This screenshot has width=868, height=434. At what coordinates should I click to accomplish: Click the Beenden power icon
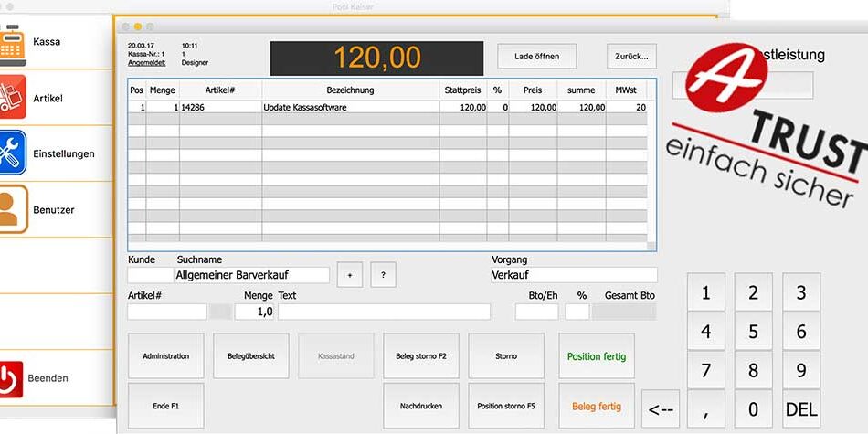(11, 379)
